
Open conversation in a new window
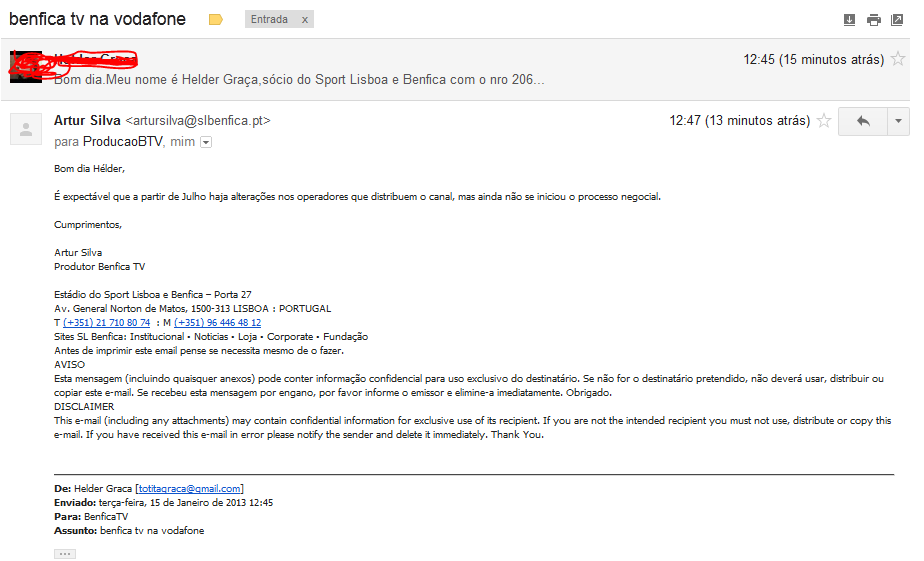coord(897,20)
